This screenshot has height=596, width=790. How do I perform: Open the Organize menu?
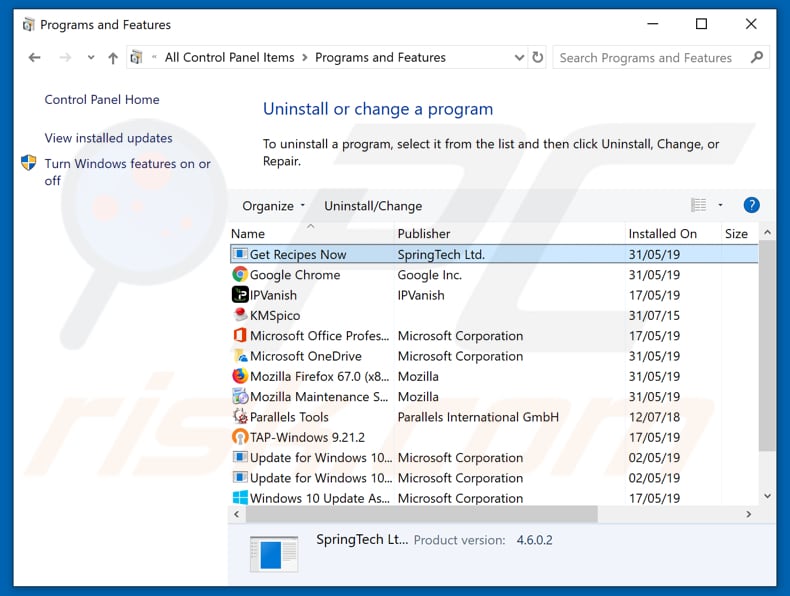coord(273,206)
